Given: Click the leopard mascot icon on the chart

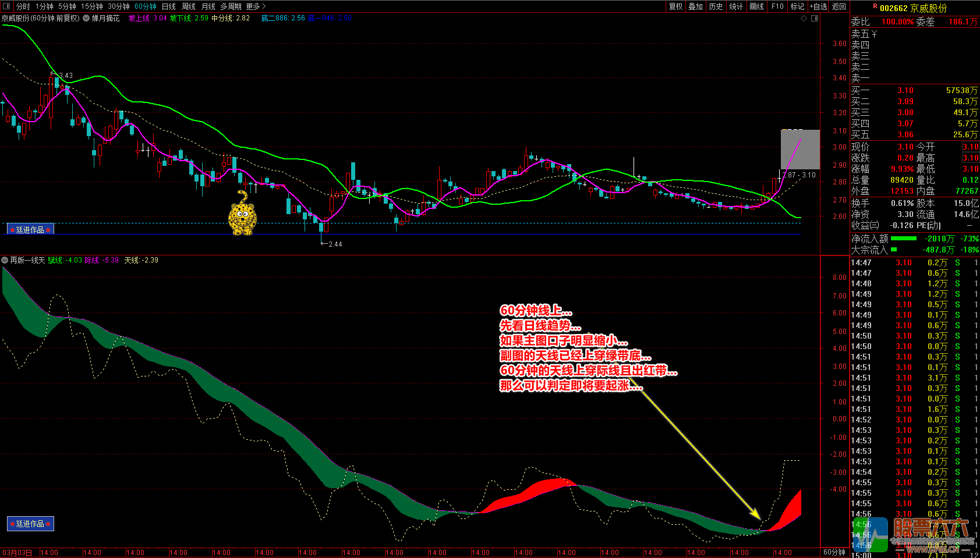Looking at the screenshot, I should (x=242, y=213).
